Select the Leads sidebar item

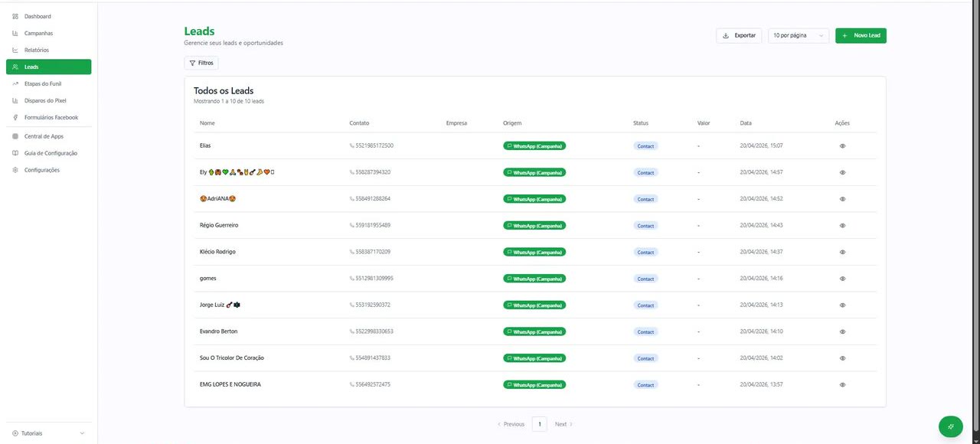tap(48, 67)
